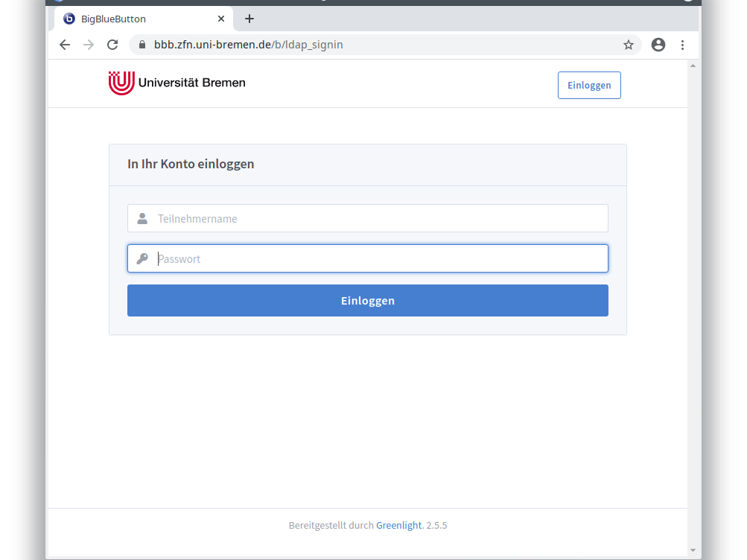Open the Chrome three-dot menu
This screenshot has width=747, height=560.
point(682,45)
